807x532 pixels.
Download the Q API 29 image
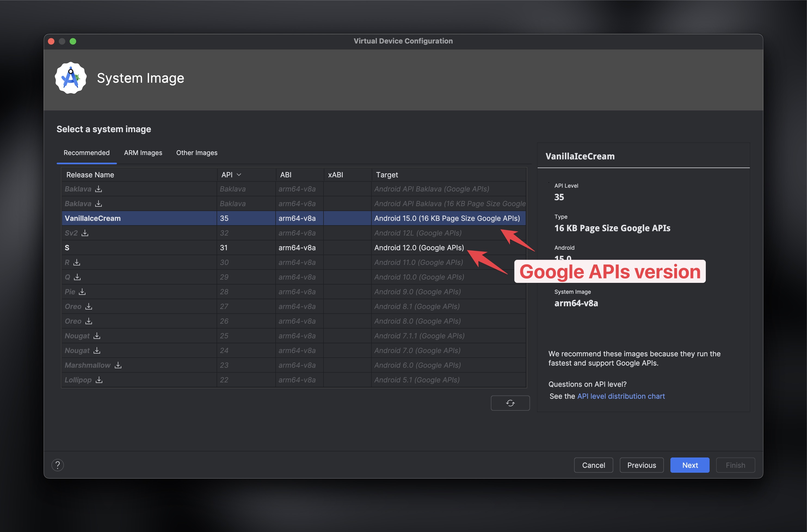77,277
